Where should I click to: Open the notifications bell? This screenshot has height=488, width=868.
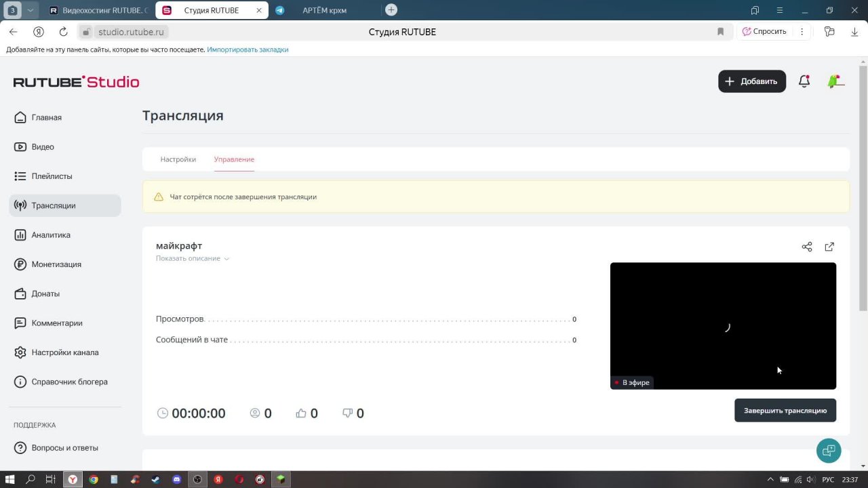pyautogui.click(x=804, y=81)
